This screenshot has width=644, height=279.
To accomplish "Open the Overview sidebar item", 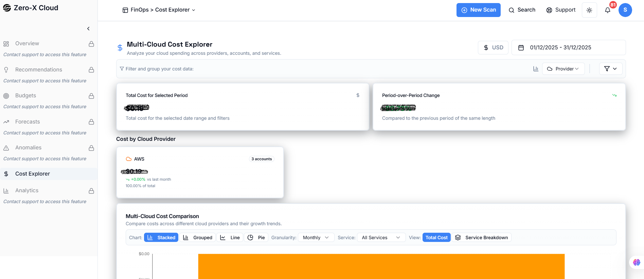I will pyautogui.click(x=49, y=44).
